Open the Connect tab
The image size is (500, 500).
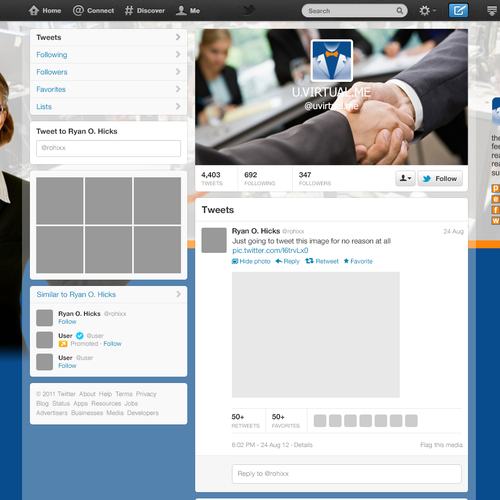93,11
